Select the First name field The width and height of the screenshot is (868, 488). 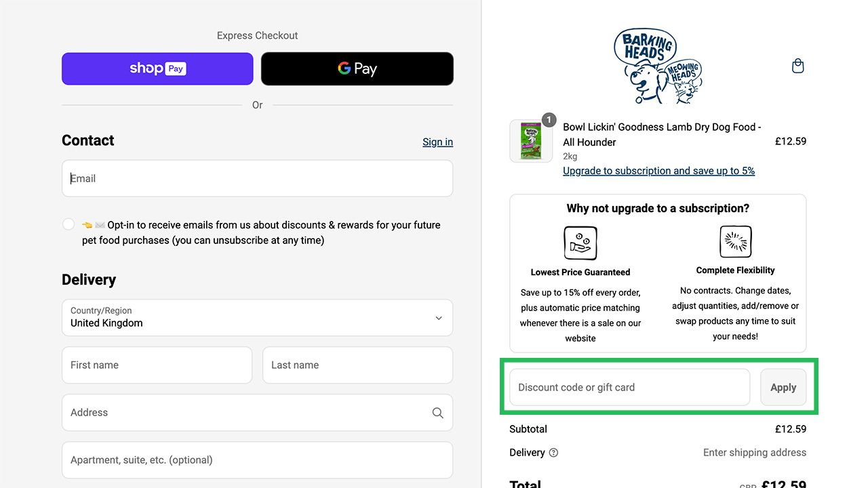point(157,365)
